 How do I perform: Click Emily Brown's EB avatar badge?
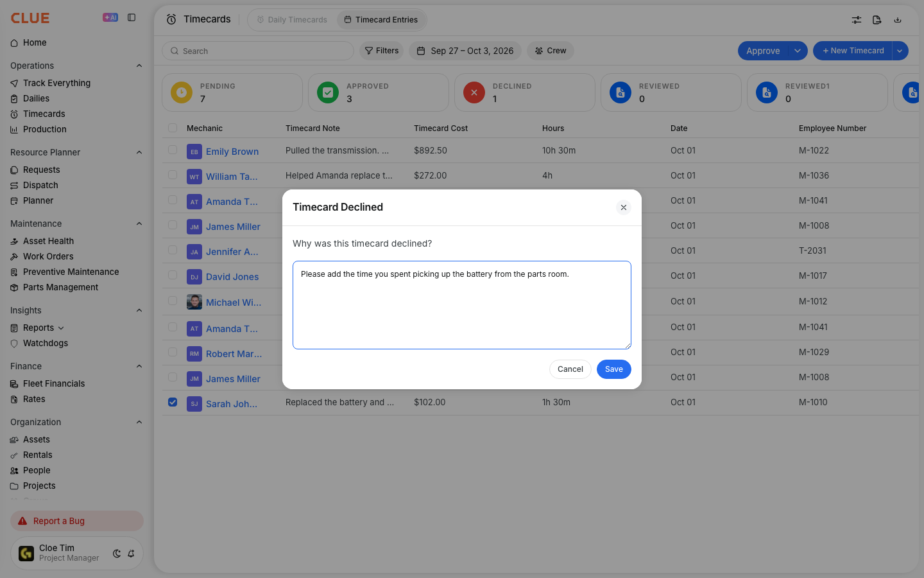click(x=194, y=152)
